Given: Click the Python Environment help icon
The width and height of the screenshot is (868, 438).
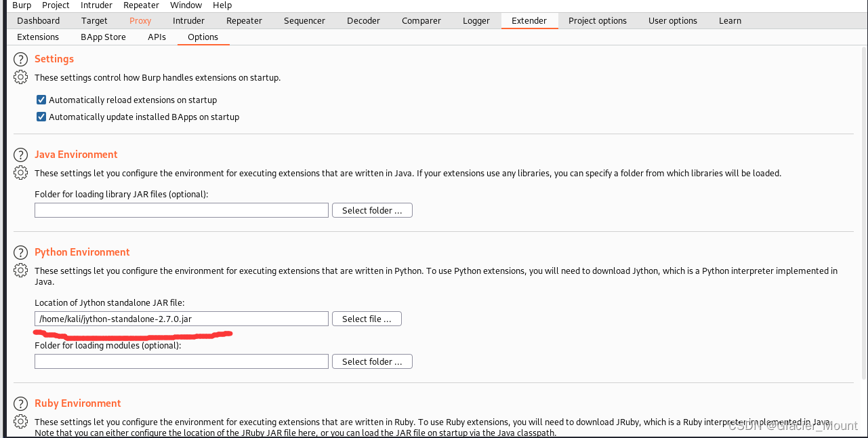Looking at the screenshot, I should [20, 252].
